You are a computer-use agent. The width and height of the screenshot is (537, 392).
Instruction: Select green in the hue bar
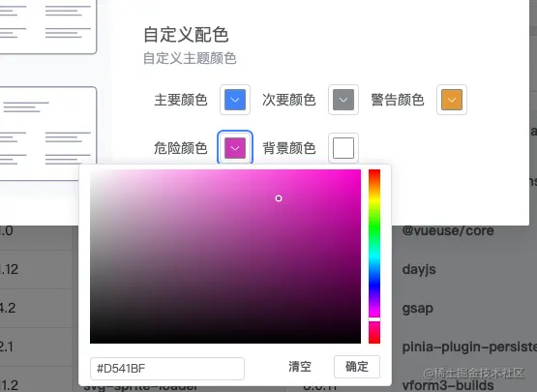pyautogui.click(x=374, y=226)
